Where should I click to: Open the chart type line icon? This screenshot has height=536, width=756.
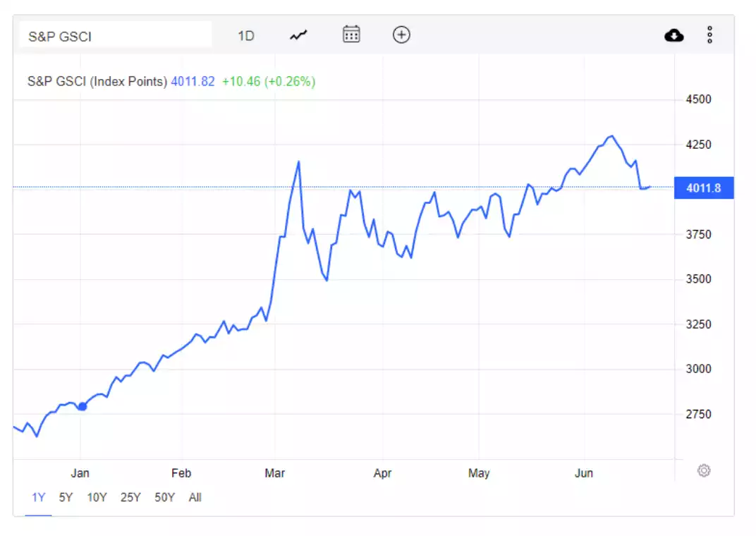point(298,35)
